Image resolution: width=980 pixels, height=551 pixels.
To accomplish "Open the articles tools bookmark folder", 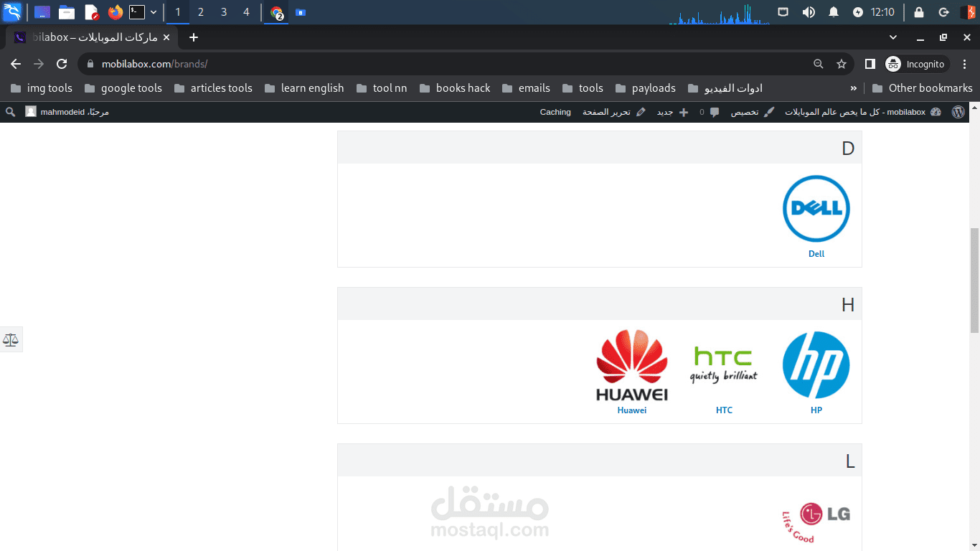I will click(213, 88).
